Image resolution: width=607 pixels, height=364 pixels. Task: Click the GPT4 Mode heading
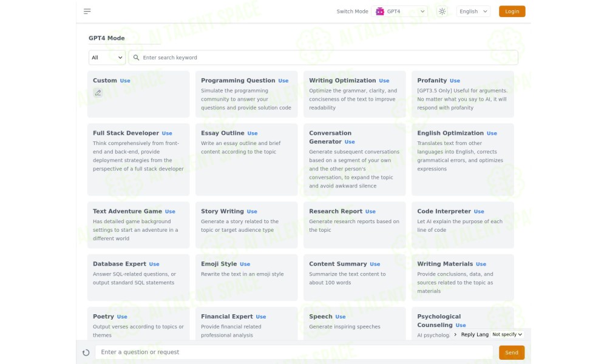click(x=106, y=38)
